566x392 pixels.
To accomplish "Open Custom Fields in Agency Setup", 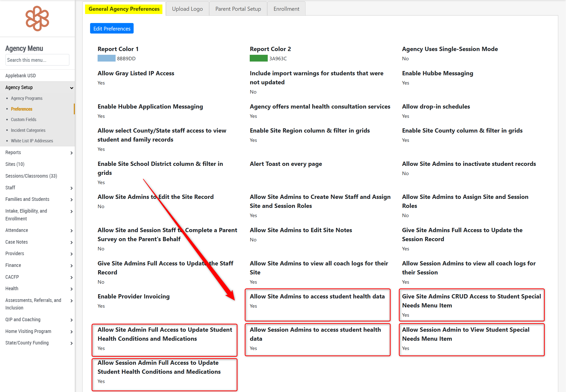I will [24, 120].
